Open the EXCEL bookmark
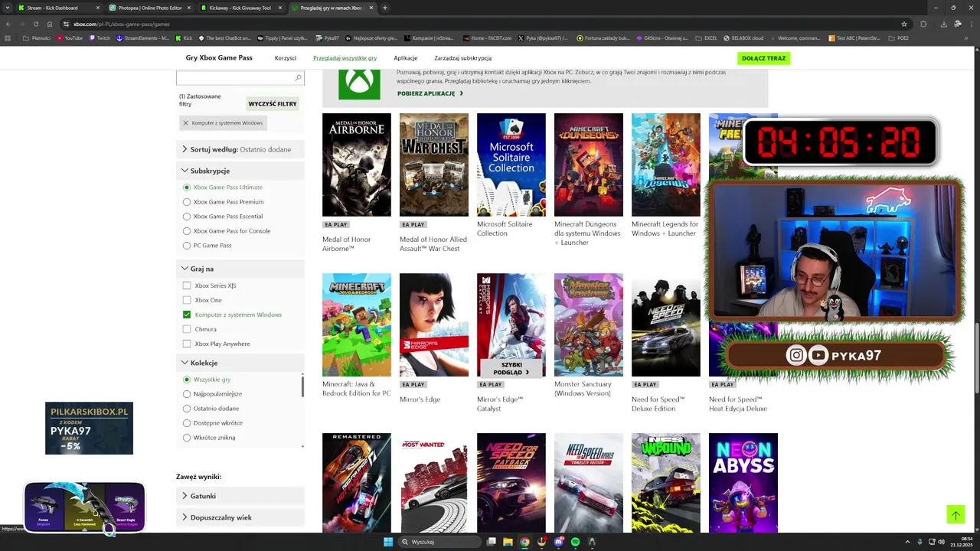Viewport: 980px width, 551px height. (x=707, y=37)
